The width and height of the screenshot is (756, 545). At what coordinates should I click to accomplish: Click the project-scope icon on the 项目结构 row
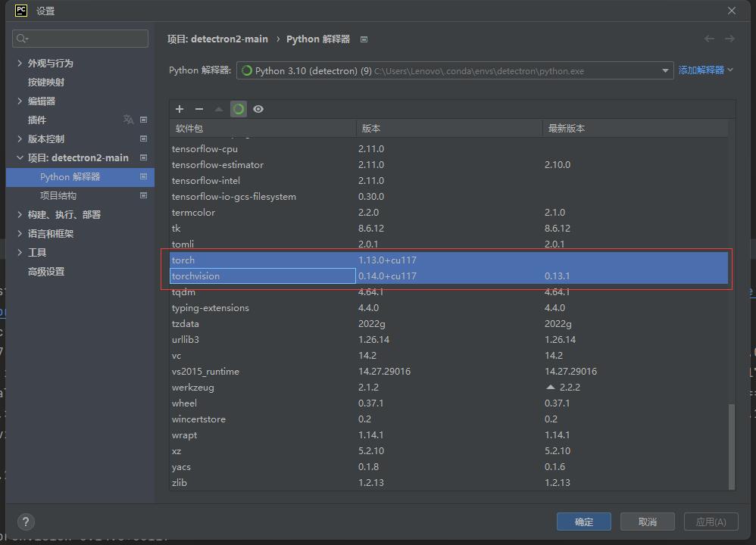143,195
